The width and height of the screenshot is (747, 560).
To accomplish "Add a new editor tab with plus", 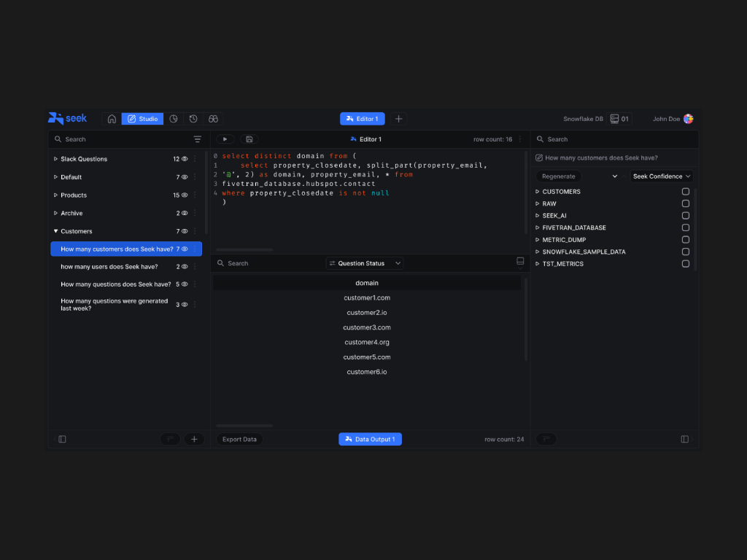I will (x=399, y=119).
